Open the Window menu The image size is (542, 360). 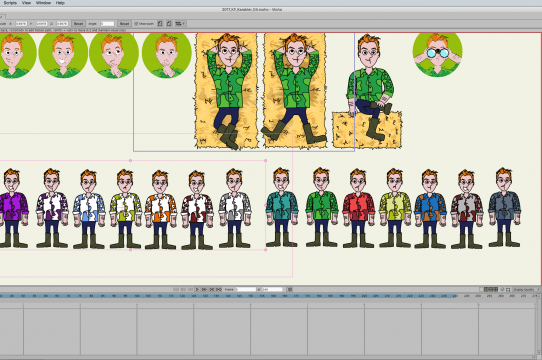[x=44, y=3]
